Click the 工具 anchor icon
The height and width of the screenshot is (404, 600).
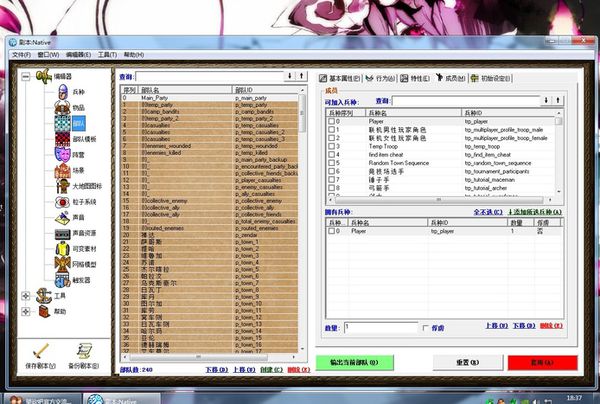pyautogui.click(x=44, y=296)
